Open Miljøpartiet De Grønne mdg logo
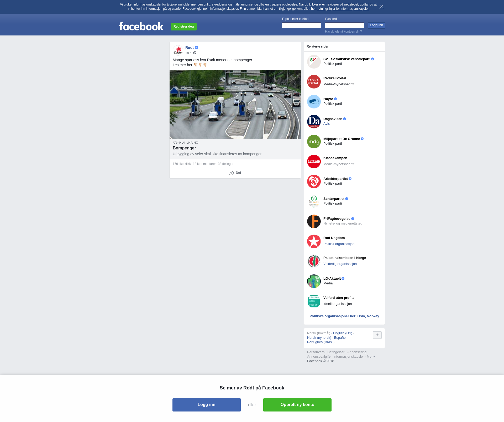Screen dimensions: 504x422 tap(314, 142)
